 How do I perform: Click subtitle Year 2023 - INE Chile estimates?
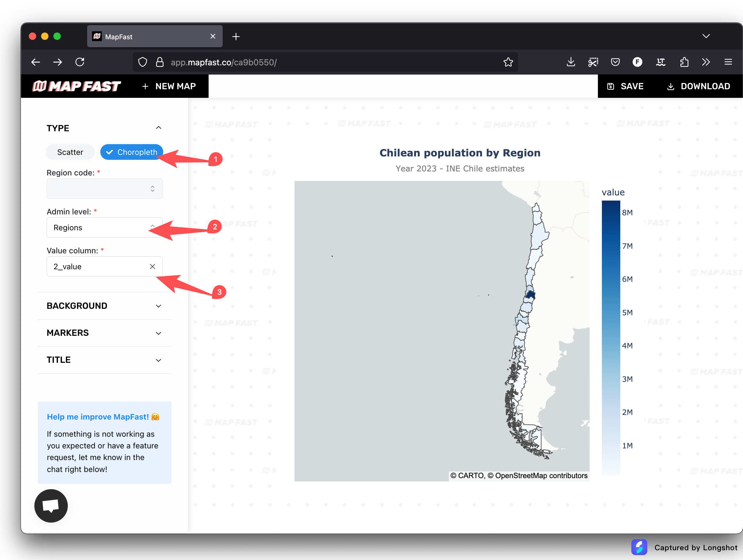tap(460, 169)
